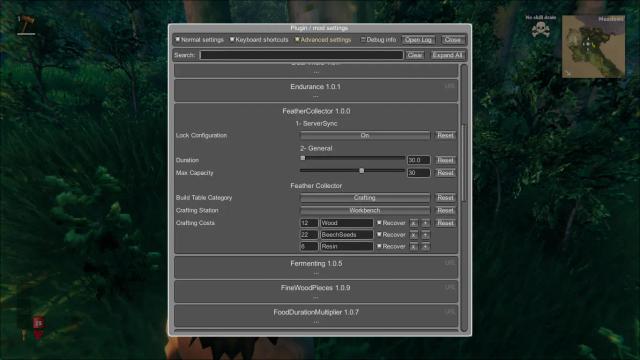
Task: Add a row after Resin with +
Action: click(425, 247)
